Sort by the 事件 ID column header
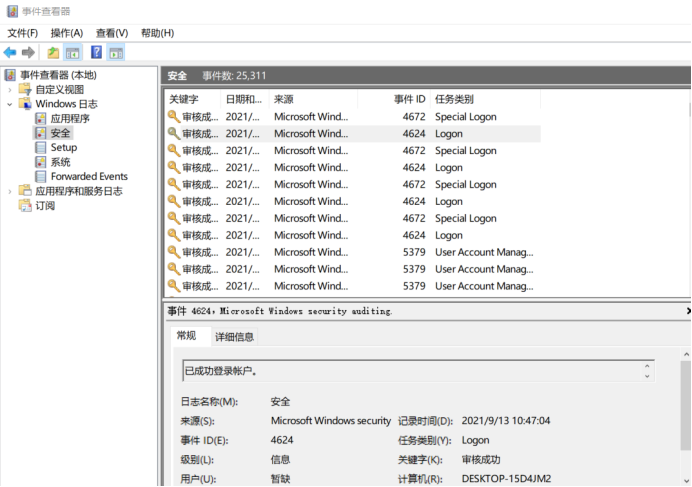692x487 pixels. tap(394, 99)
